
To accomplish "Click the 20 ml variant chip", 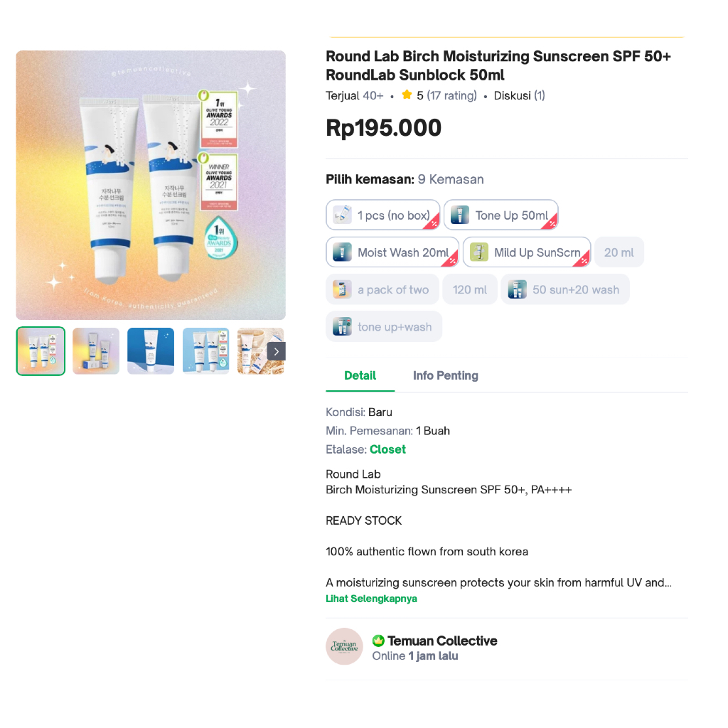I will pos(619,252).
